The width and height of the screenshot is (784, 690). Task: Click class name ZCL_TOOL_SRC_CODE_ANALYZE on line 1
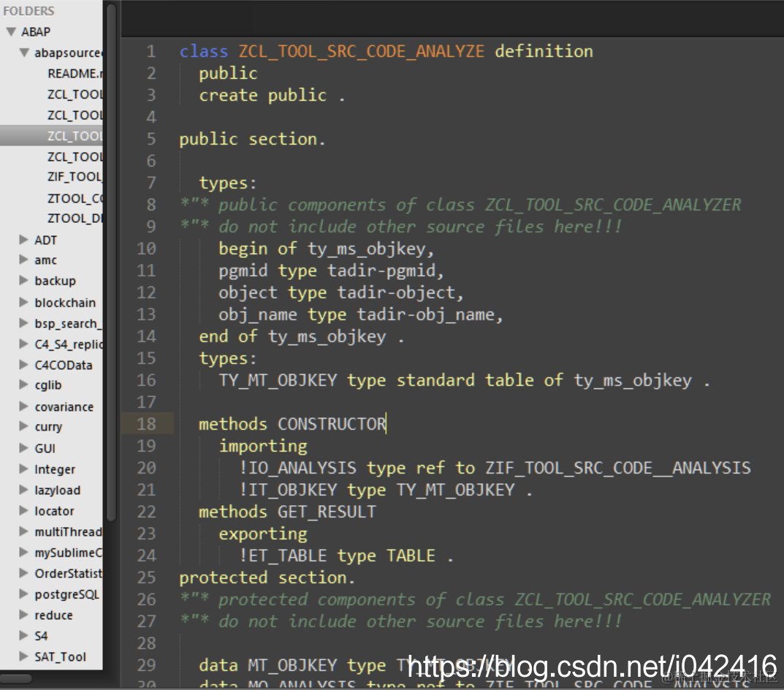(x=362, y=52)
